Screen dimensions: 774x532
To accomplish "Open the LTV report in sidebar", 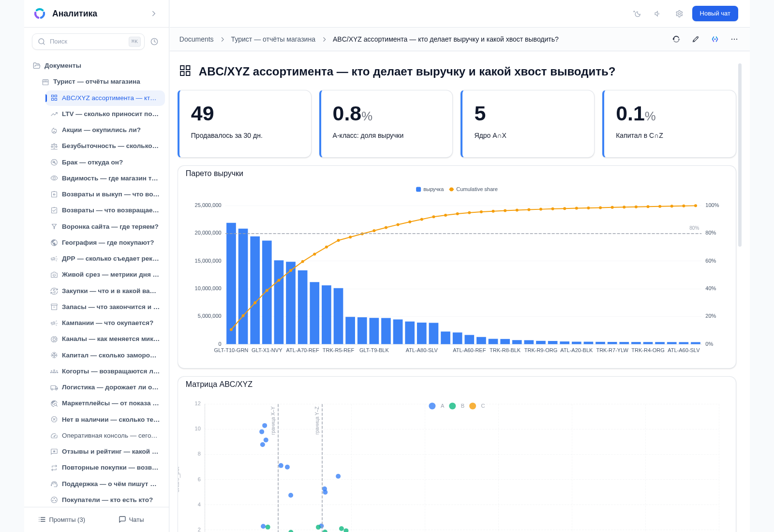I will 105,114.
